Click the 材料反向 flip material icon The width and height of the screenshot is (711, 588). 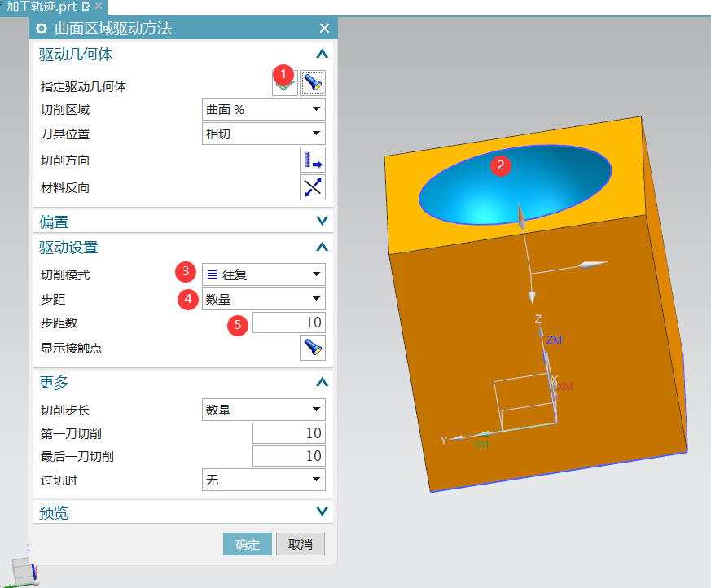(x=313, y=187)
